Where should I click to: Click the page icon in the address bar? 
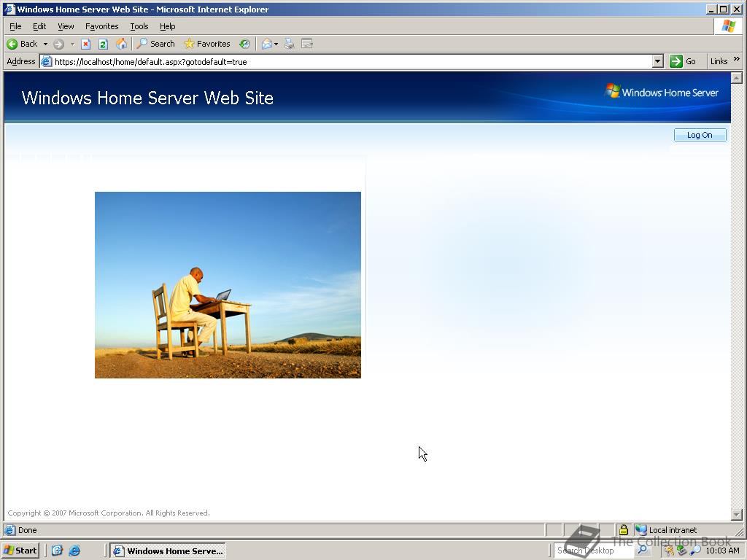(x=46, y=61)
